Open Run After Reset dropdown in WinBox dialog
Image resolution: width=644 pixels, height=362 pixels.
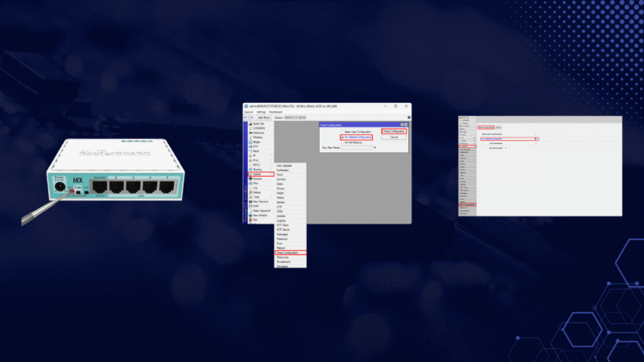[x=374, y=148]
